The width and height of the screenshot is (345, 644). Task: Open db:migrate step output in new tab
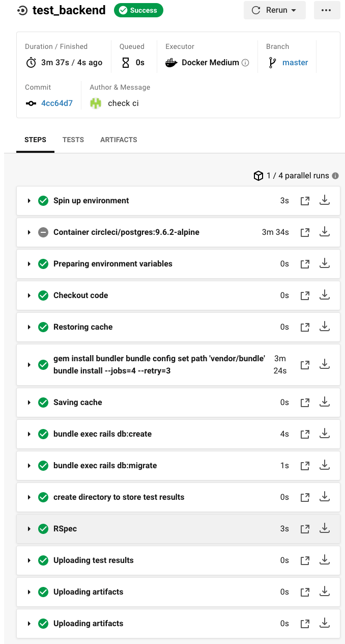(x=305, y=466)
